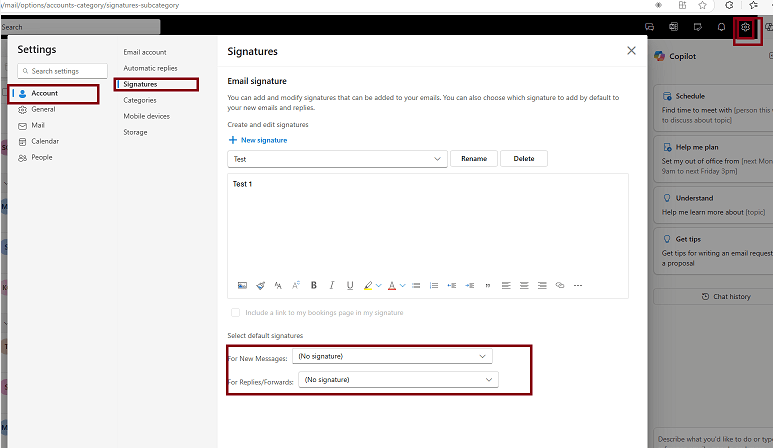Expand highlight color options arrow
Image resolution: width=773 pixels, height=448 pixels.
[x=379, y=285]
